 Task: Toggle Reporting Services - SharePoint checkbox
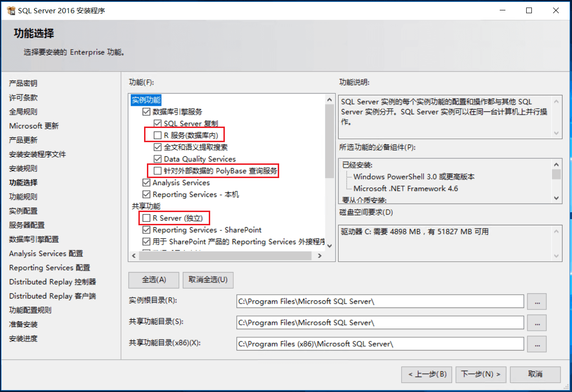coord(146,230)
